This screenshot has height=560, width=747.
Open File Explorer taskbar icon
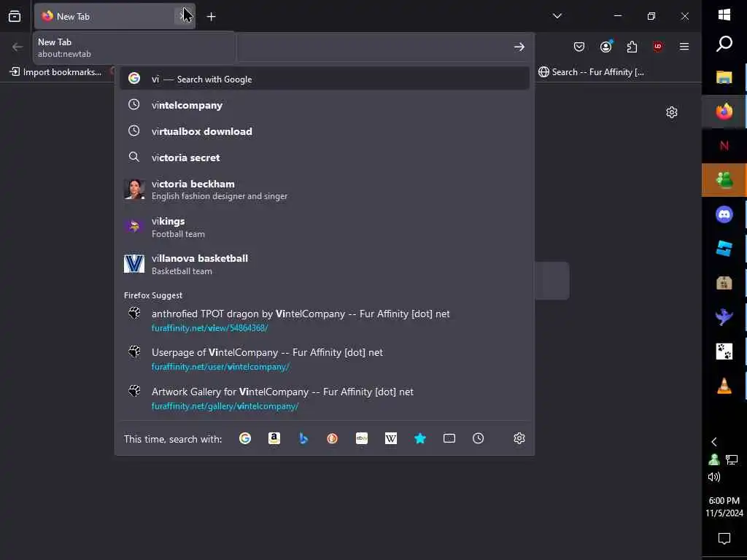click(x=724, y=77)
